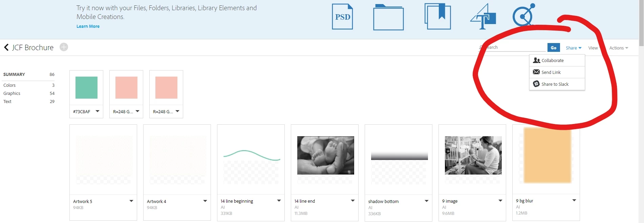Click the Slack icon in Share menu
This screenshot has height=223, width=644.
pos(536,84)
